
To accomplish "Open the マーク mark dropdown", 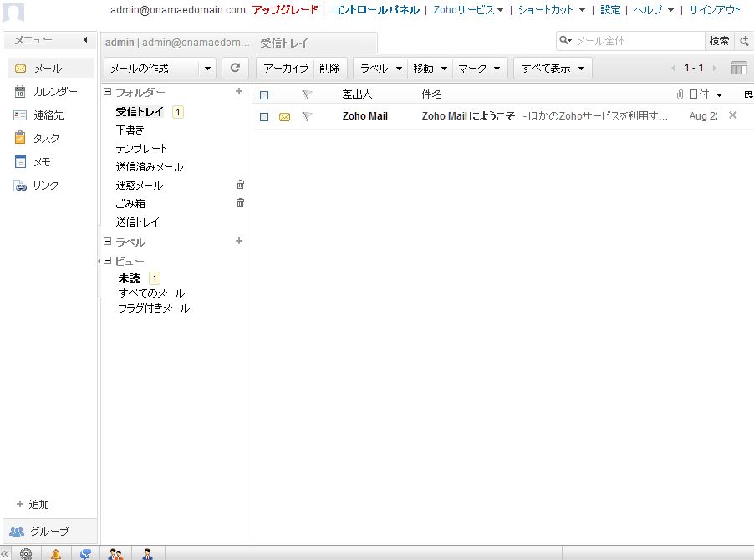I will tap(479, 68).
